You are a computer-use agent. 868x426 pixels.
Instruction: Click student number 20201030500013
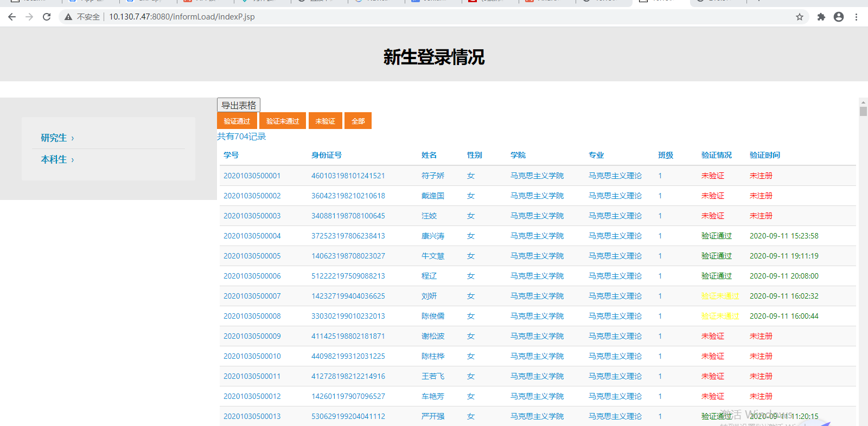tap(252, 416)
